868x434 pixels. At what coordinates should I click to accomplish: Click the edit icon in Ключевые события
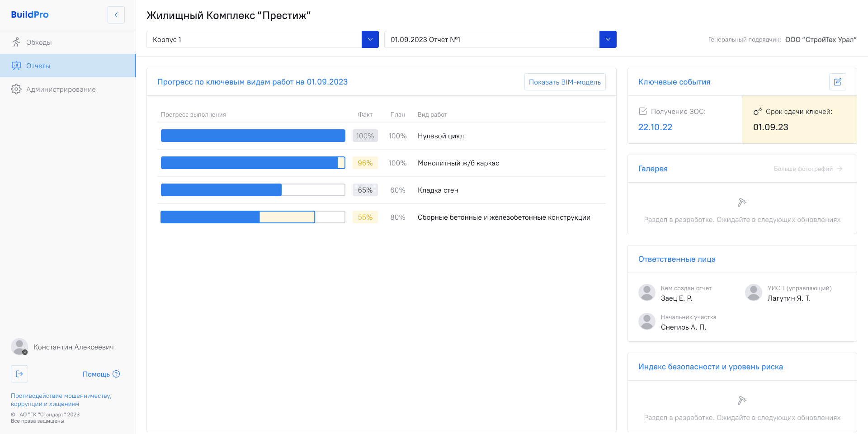coord(837,82)
